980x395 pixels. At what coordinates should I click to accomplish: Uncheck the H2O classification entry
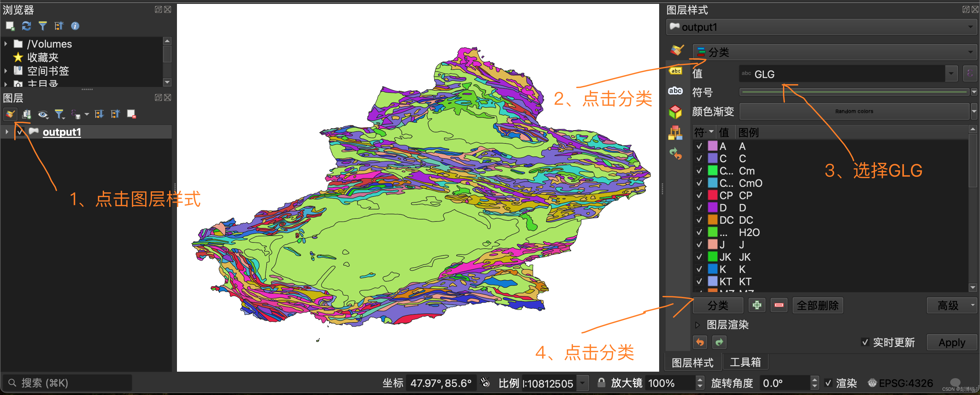[x=699, y=232]
